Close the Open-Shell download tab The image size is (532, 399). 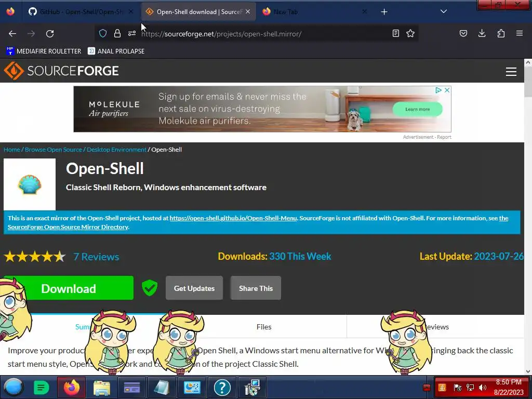coord(248,11)
